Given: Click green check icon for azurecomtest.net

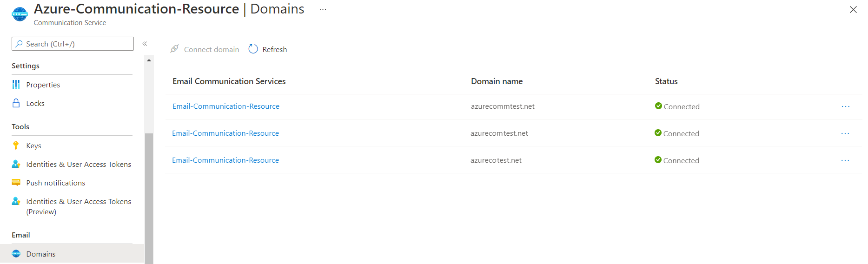Looking at the screenshot, I should (658, 132).
